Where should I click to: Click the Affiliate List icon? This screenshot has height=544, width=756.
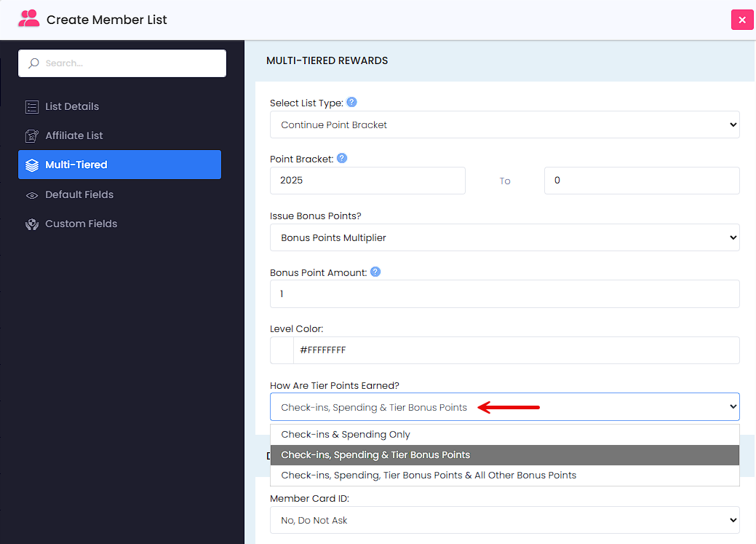(32, 136)
